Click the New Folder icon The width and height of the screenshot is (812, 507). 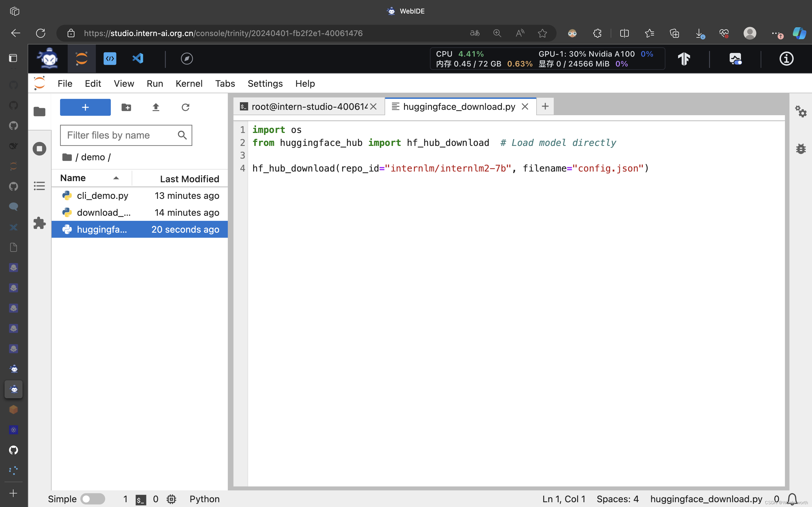pyautogui.click(x=126, y=107)
